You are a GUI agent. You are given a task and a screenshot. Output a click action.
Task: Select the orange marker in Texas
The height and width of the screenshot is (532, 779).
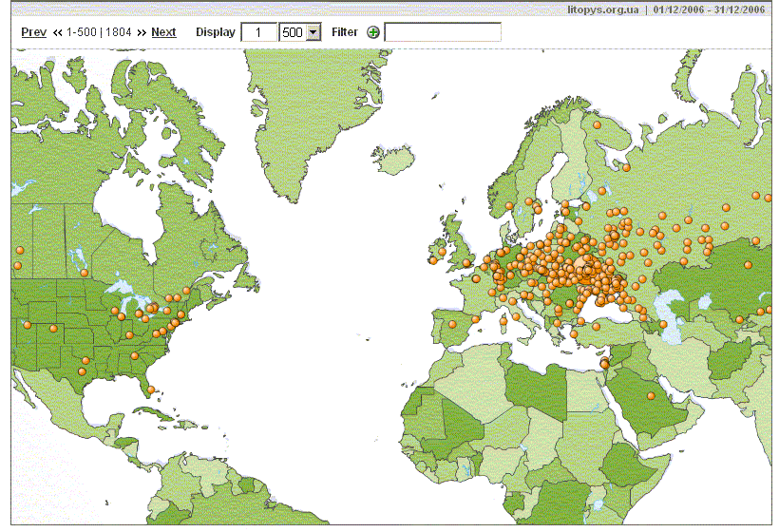coord(85,360)
